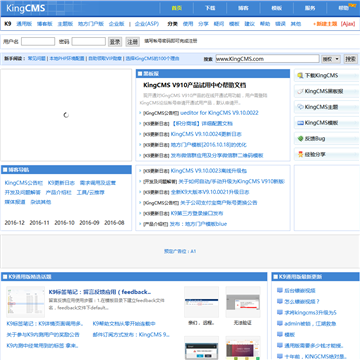Image resolution: width=360 pixels, height=360 pixels.
Task: Open the 2016-12 archive
Action: 15,223
